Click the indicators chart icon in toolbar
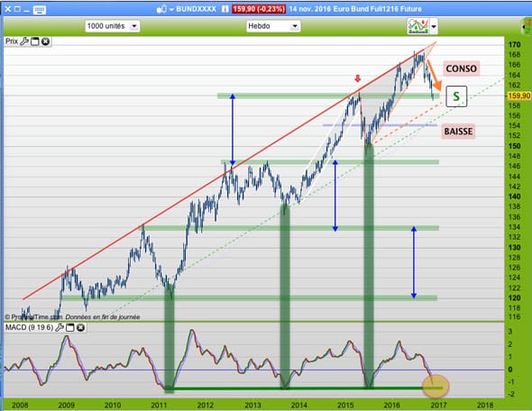Screen dimensions: 532x411 click(418, 26)
